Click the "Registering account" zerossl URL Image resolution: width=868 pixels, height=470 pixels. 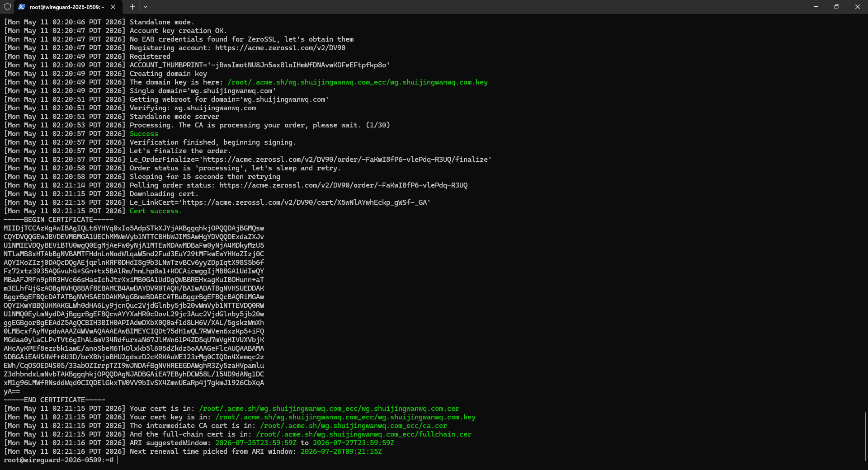point(280,48)
